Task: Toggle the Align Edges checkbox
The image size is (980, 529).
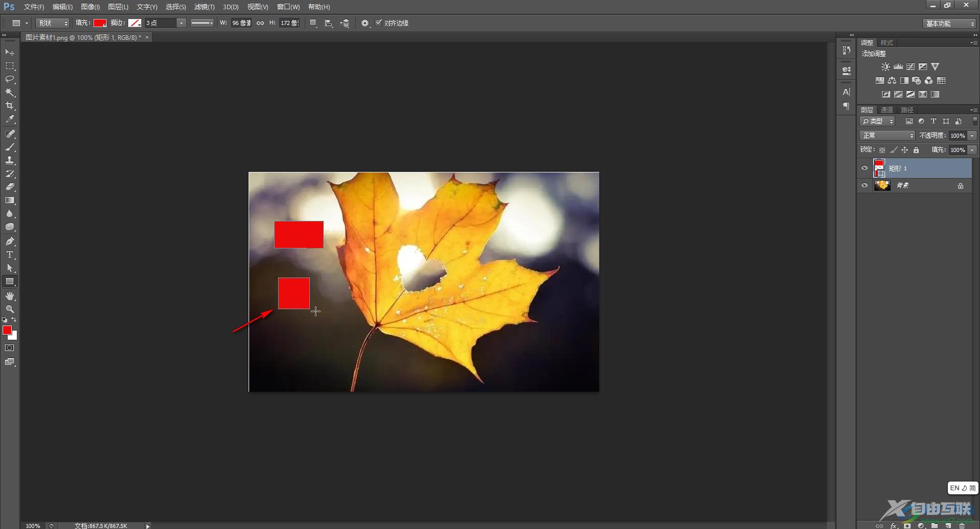Action: (x=379, y=22)
